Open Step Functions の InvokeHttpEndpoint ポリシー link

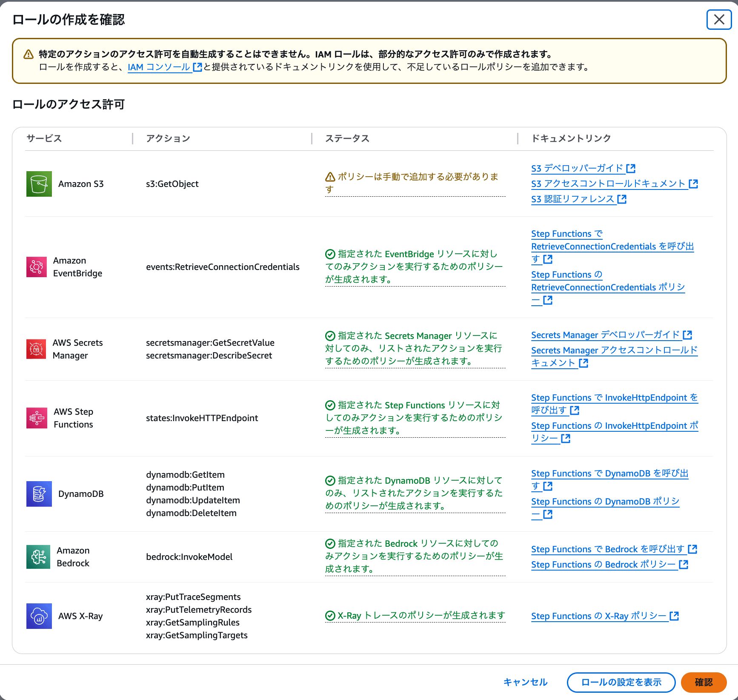click(x=615, y=432)
